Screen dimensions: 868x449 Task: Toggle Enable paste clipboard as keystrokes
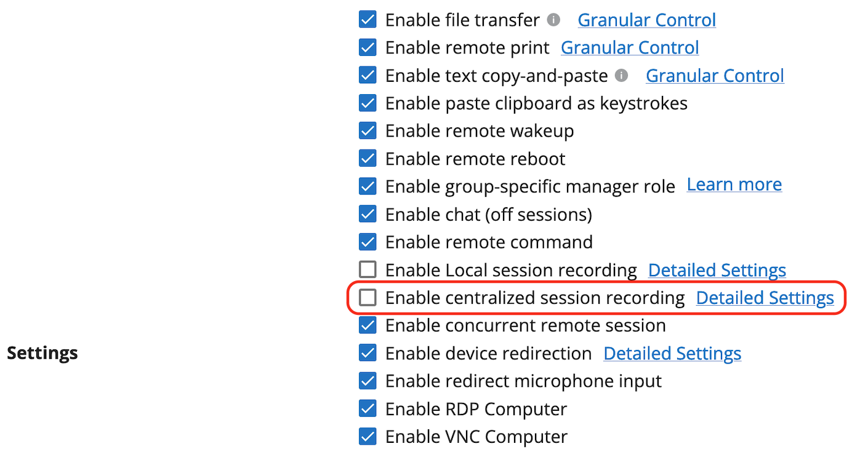point(368,103)
